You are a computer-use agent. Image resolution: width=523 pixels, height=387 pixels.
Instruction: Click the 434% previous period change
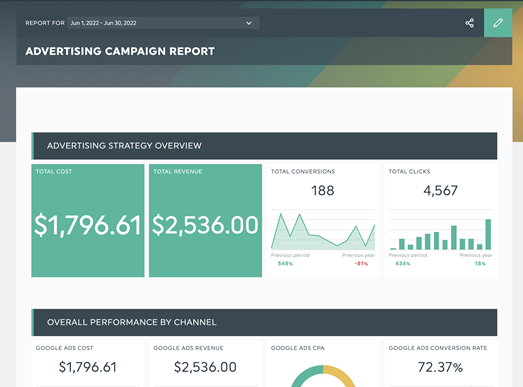[403, 264]
